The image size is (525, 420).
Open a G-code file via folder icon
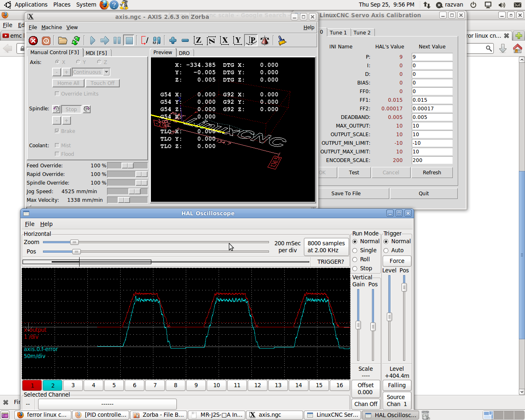(x=62, y=41)
